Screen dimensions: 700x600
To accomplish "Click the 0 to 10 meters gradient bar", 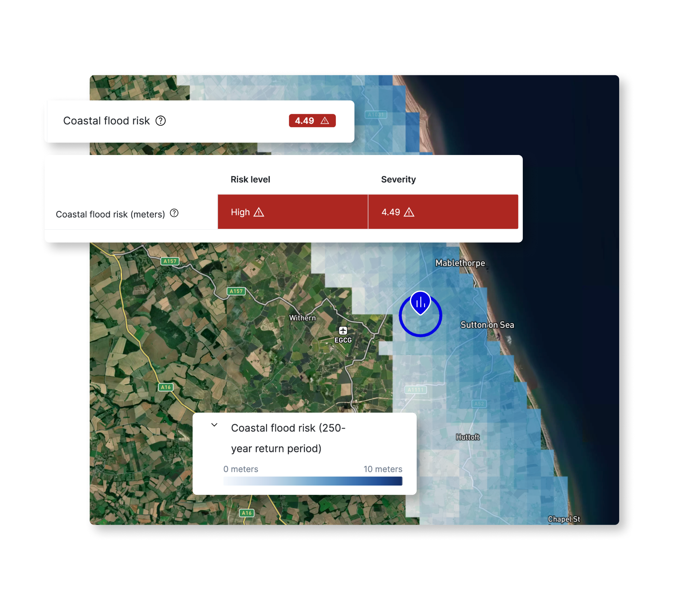I will pos(312,481).
